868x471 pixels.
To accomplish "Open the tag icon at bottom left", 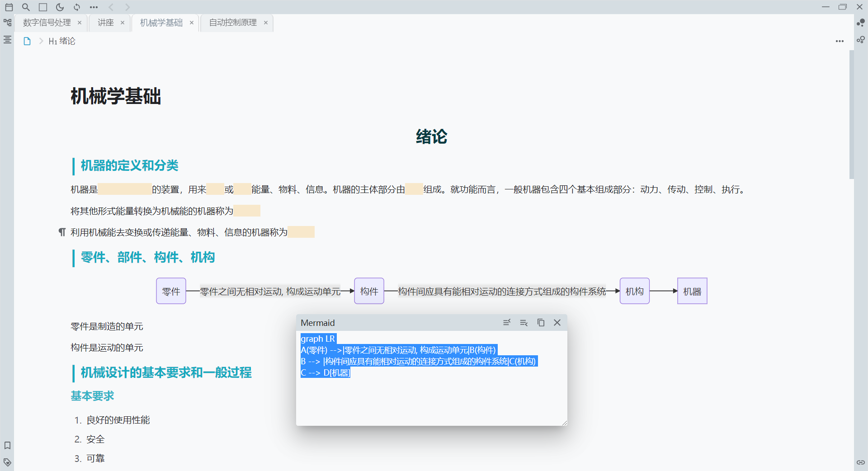I will (x=7, y=462).
